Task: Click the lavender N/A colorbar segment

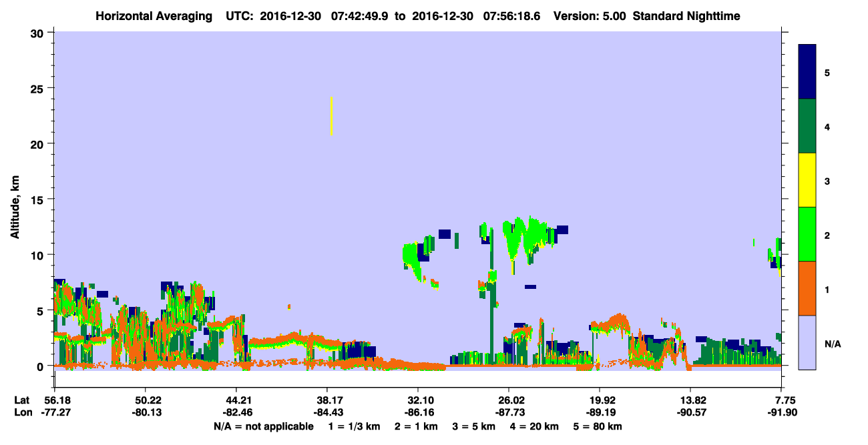Action: (807, 342)
